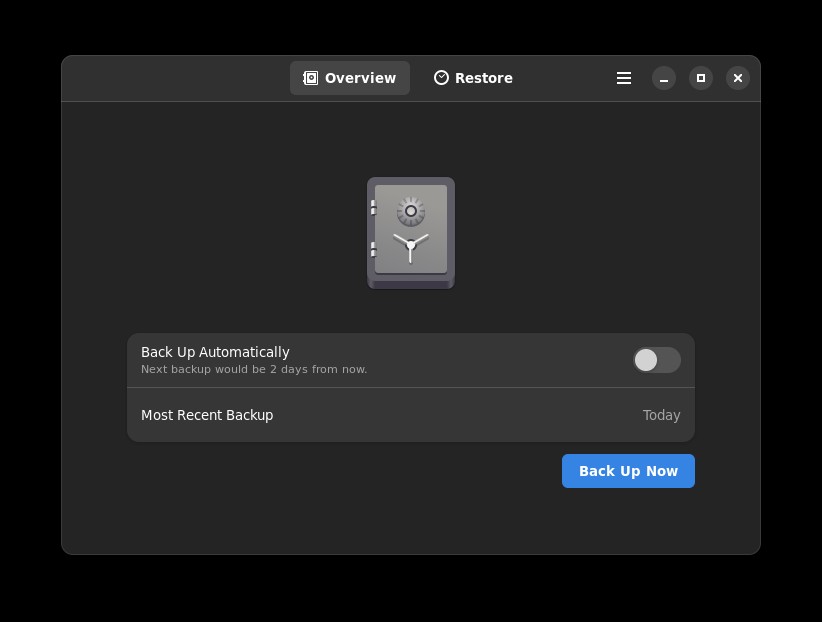Minimize the backup window
The image size is (822, 622).
pyautogui.click(x=664, y=78)
